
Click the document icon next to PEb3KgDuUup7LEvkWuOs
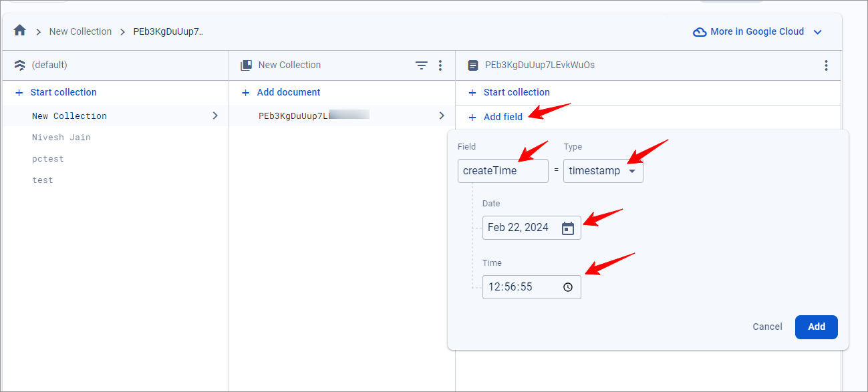[473, 65]
